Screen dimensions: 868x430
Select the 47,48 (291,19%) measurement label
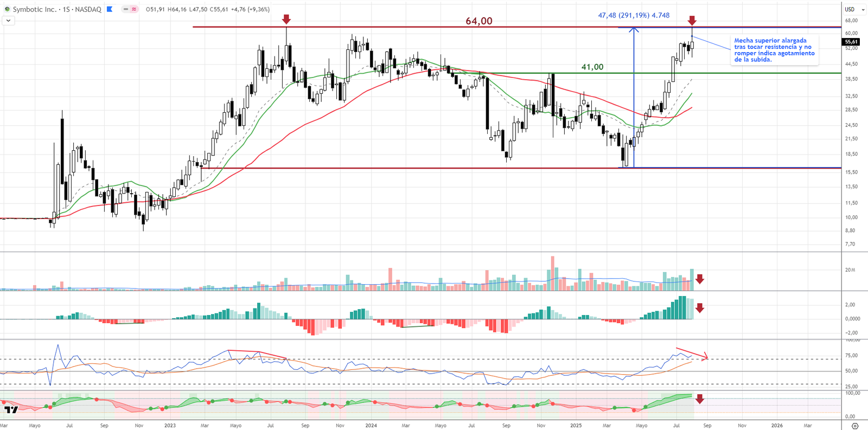point(634,15)
